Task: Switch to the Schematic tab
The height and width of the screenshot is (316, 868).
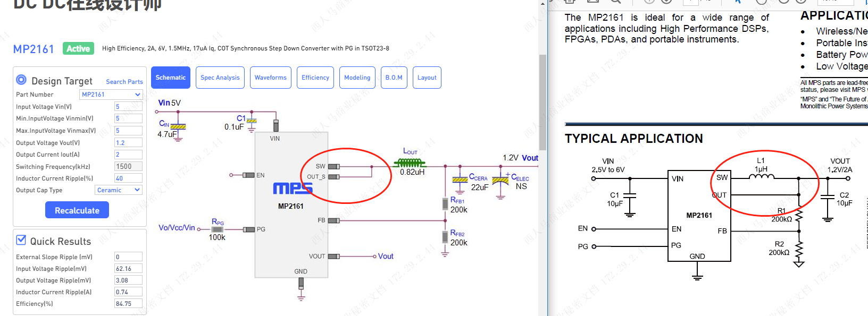Action: (x=171, y=78)
